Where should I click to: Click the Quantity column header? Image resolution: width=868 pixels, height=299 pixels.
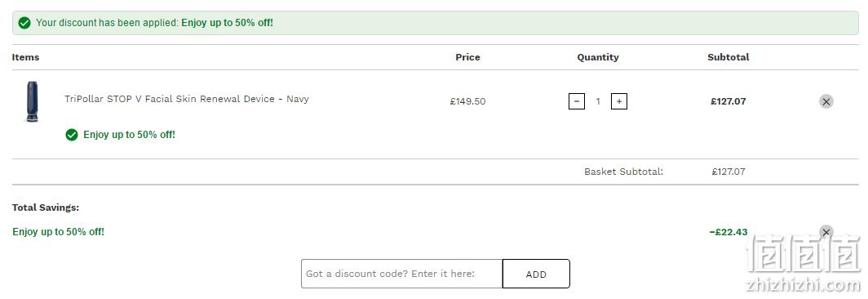point(598,57)
